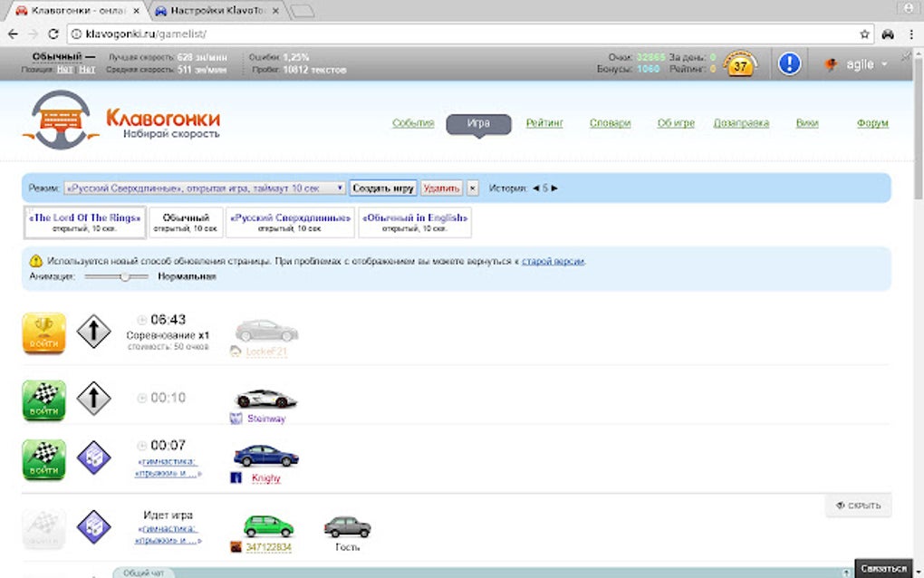
Task: Click the Создать игру button
Action: coord(383,188)
